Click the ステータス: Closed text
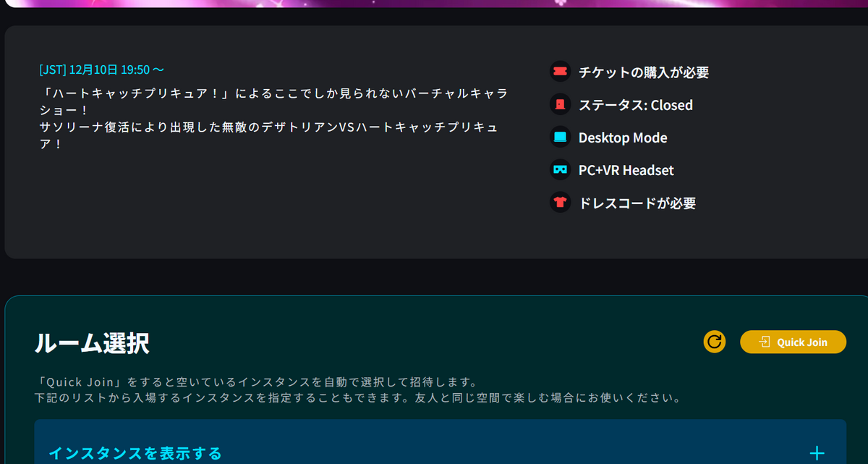 pyautogui.click(x=636, y=105)
